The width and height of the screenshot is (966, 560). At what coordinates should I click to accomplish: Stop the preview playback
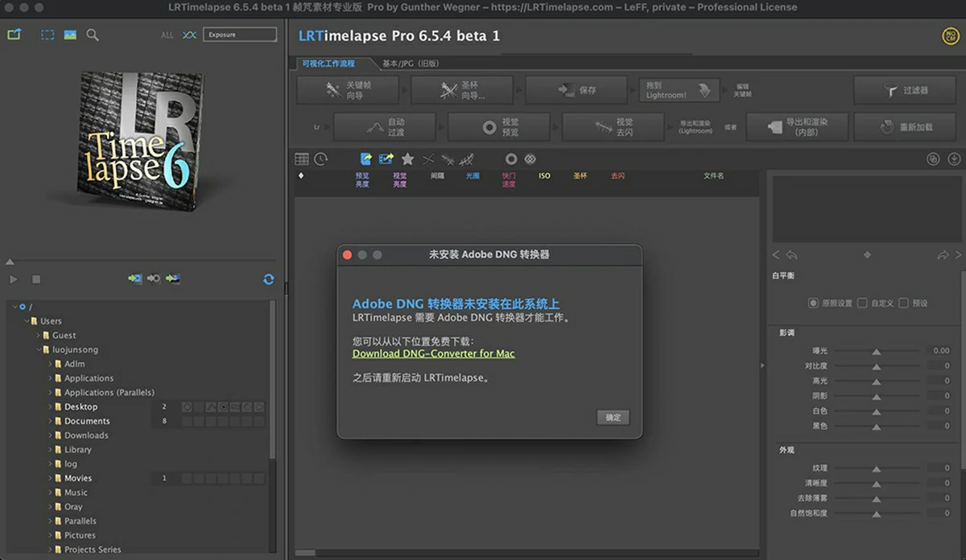click(36, 279)
